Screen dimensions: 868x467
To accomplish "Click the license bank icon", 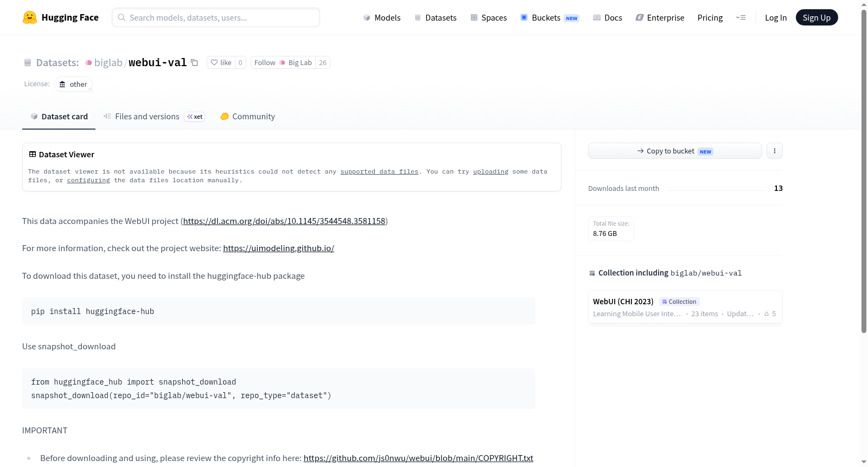I will coord(62,84).
